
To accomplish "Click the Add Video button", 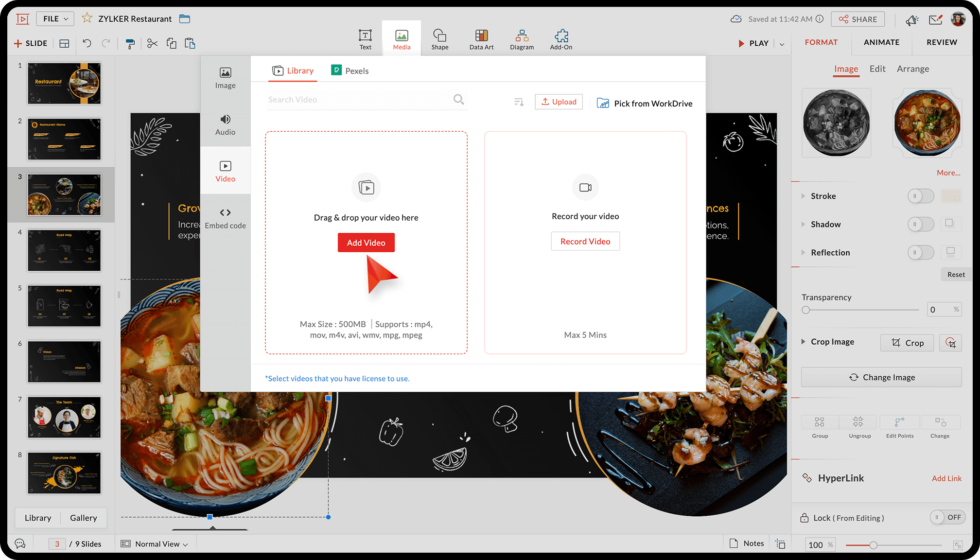I will [366, 243].
